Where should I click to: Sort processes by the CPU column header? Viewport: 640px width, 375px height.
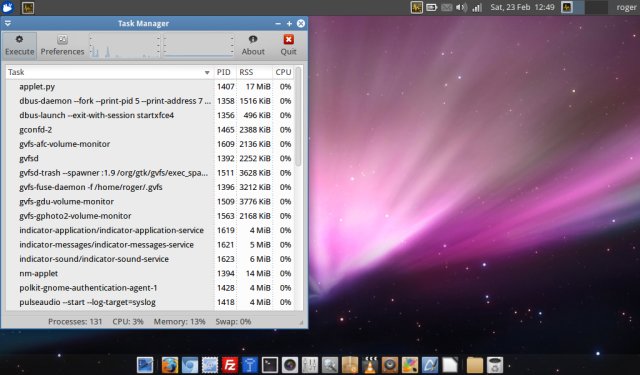click(283, 72)
